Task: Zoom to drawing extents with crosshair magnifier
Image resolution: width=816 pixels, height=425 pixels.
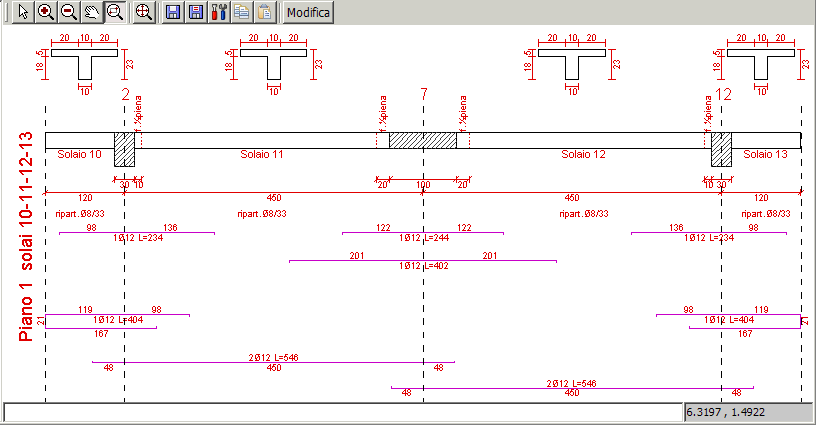Action: (143, 12)
